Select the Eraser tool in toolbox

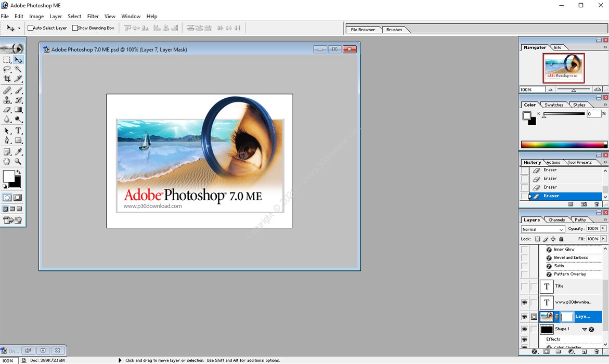click(7, 110)
